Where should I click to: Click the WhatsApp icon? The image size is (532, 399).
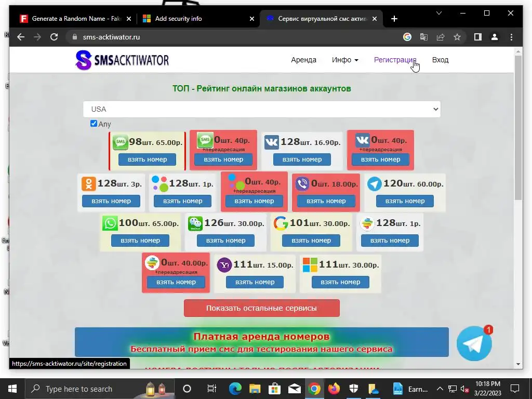110,223
